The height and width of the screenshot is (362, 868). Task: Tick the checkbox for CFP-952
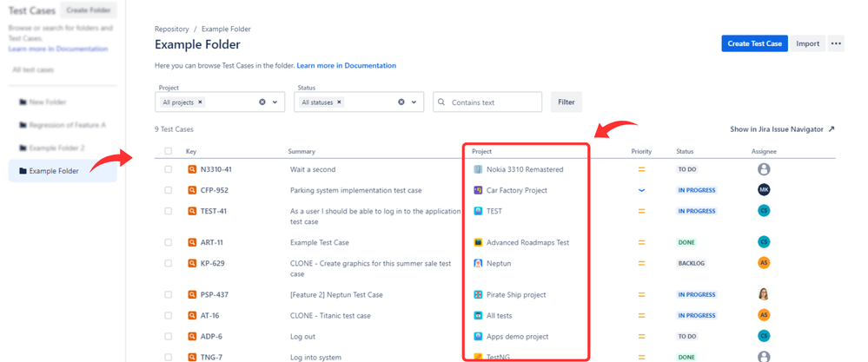[x=169, y=190]
